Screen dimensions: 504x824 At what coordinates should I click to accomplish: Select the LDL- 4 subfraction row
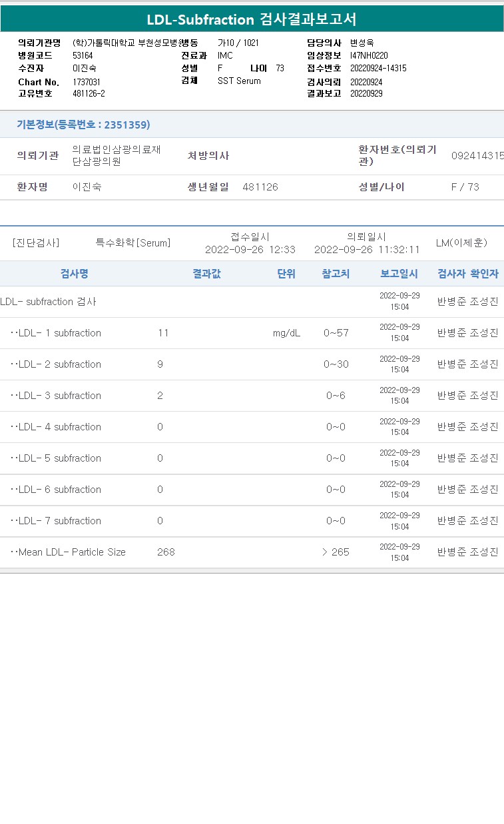click(x=252, y=427)
